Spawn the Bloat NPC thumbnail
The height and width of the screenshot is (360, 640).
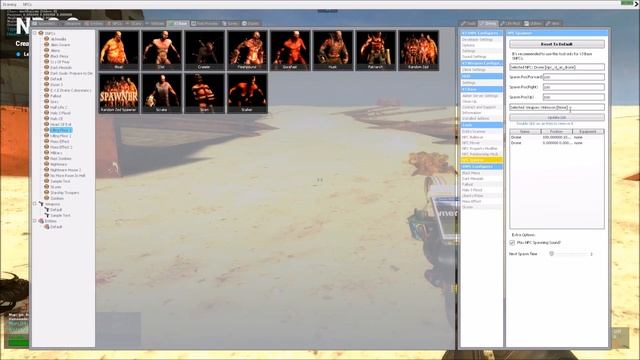point(119,50)
